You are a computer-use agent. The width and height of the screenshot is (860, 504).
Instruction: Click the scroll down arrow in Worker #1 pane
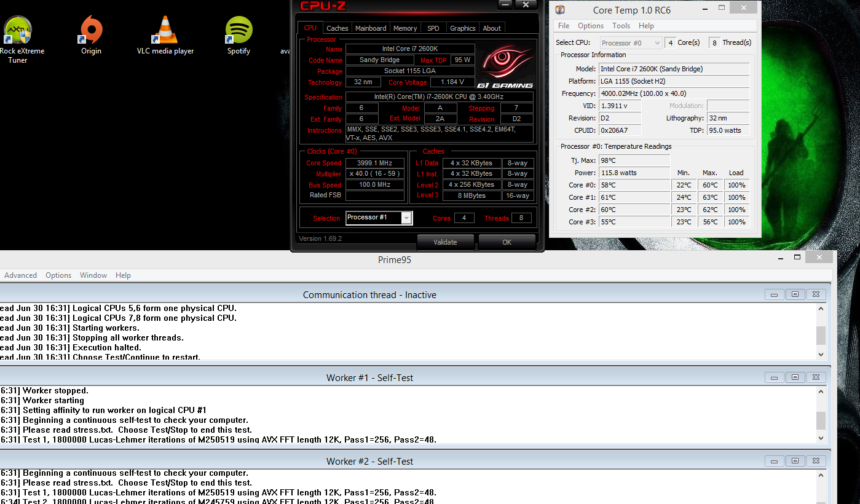coord(821,438)
